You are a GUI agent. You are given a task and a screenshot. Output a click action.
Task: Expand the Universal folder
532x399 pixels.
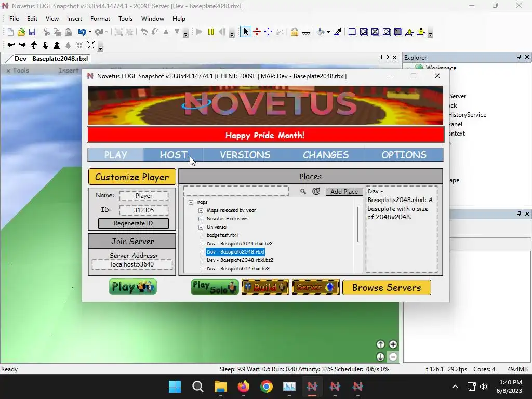pos(201,227)
